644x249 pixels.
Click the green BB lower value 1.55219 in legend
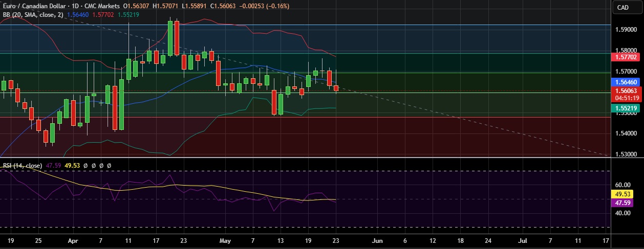point(128,15)
